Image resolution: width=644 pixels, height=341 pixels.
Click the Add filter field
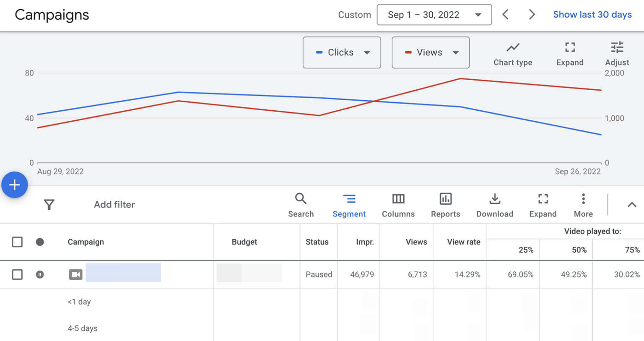(114, 204)
